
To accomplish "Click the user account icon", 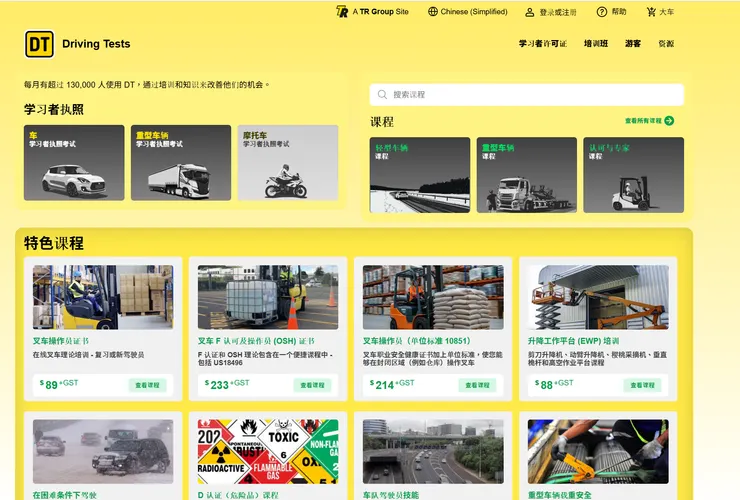I will [x=530, y=12].
